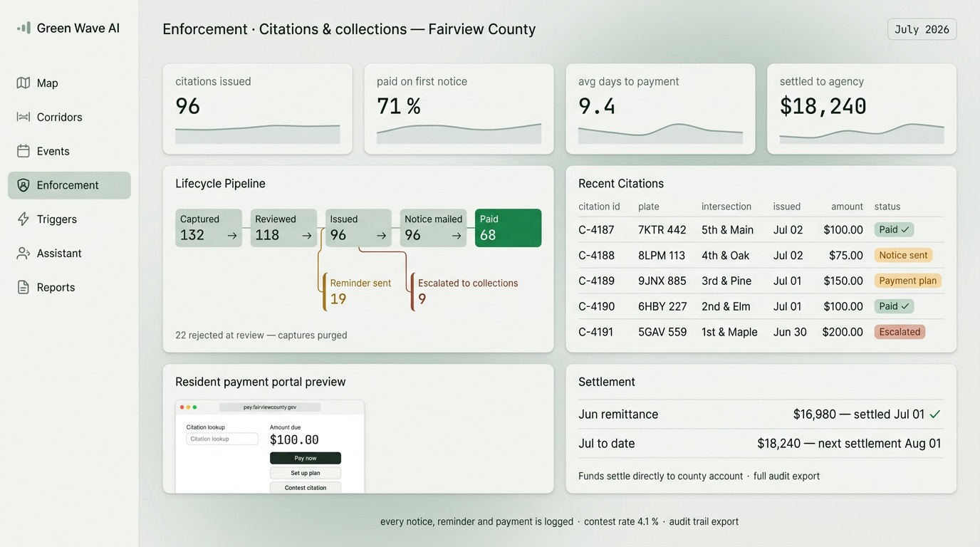Select the Paid stage box showing 68
This screenshot has width=980, height=547.
point(509,228)
